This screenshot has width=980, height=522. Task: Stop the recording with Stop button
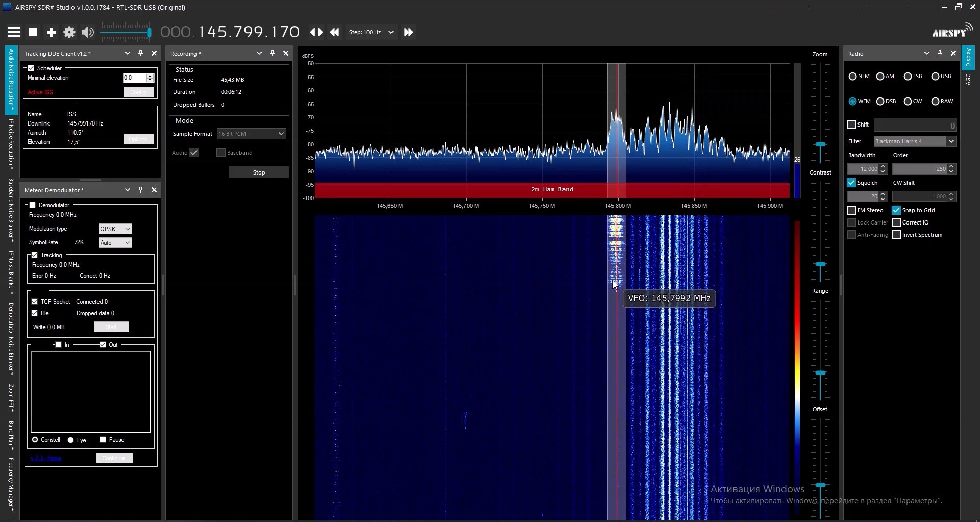click(x=259, y=172)
